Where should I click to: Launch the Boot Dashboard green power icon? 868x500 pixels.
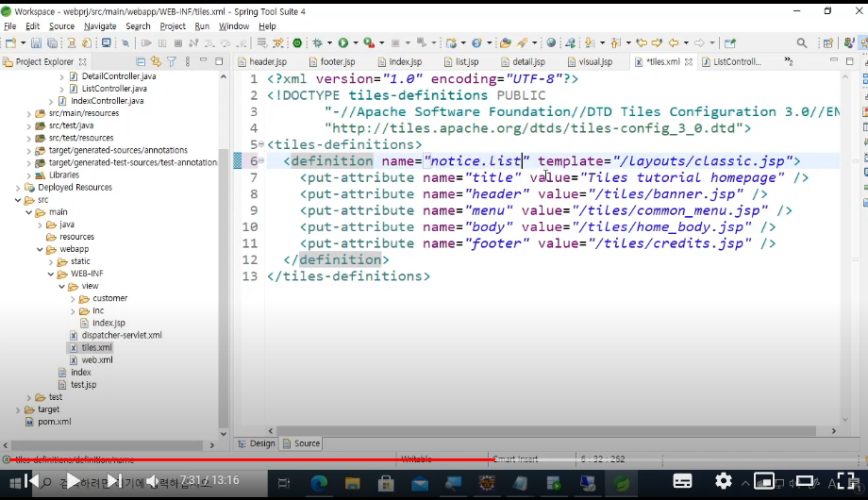coord(297,43)
